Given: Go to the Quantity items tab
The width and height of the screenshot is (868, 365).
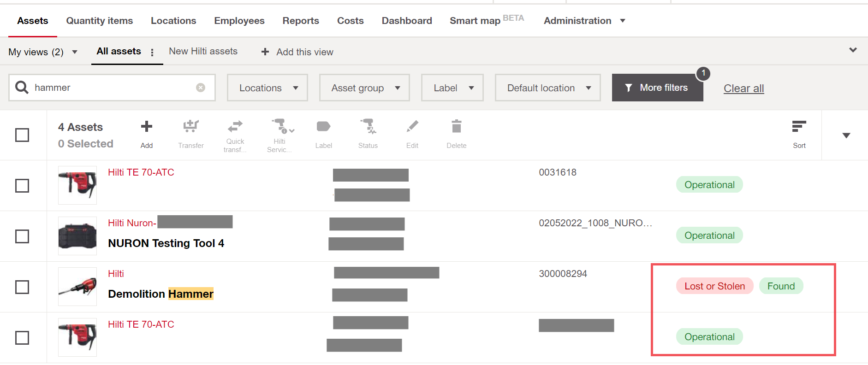Looking at the screenshot, I should tap(100, 21).
